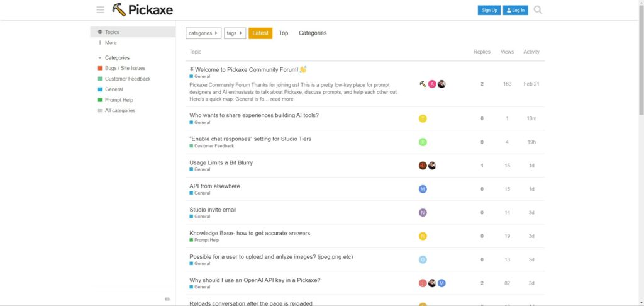
Task: Open blue 'M' avatar on 'API from elsewhere'
Action: 423,189
